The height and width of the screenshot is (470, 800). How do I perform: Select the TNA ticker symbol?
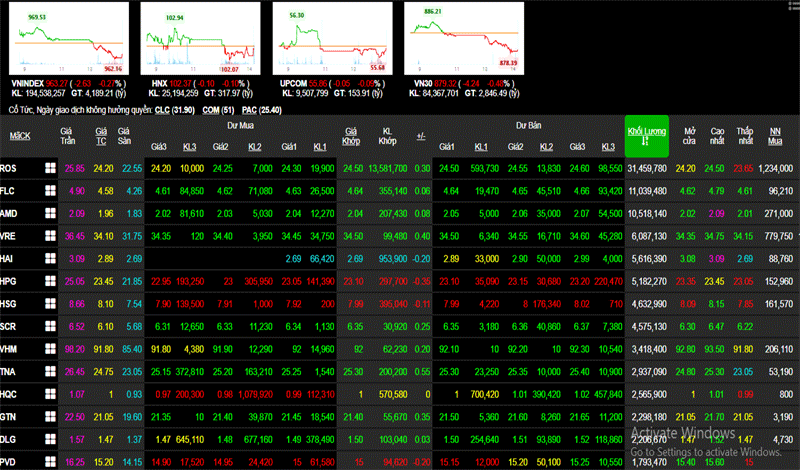8,372
